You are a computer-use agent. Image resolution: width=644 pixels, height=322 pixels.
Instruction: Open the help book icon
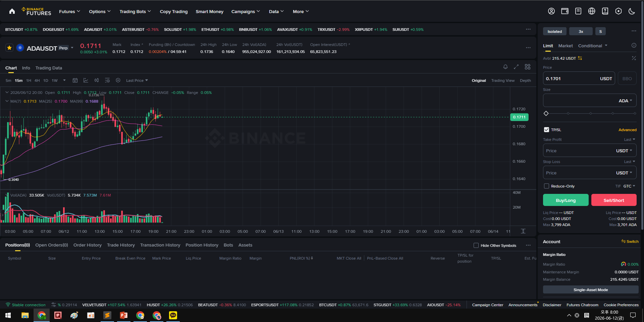605,11
